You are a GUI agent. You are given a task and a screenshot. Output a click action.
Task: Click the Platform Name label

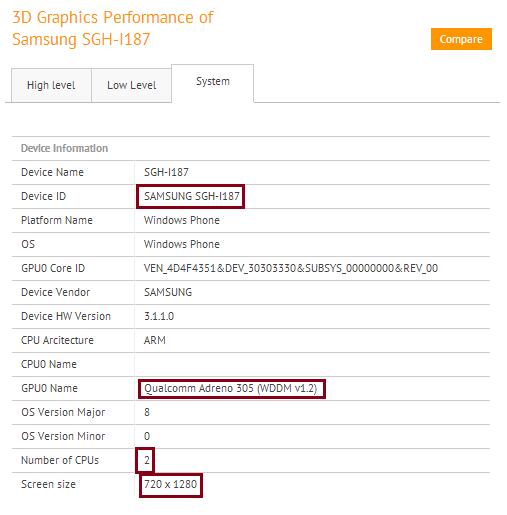coord(57,220)
